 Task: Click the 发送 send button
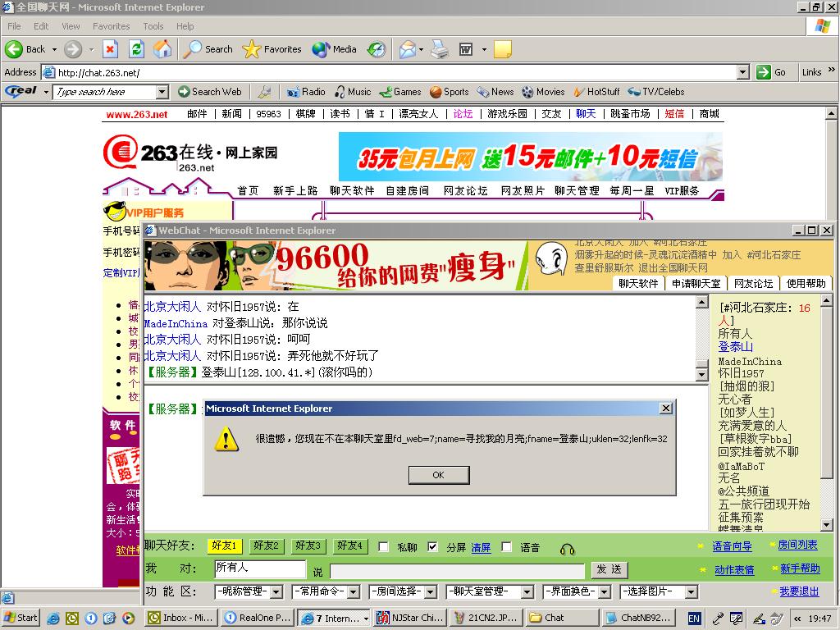(609, 569)
